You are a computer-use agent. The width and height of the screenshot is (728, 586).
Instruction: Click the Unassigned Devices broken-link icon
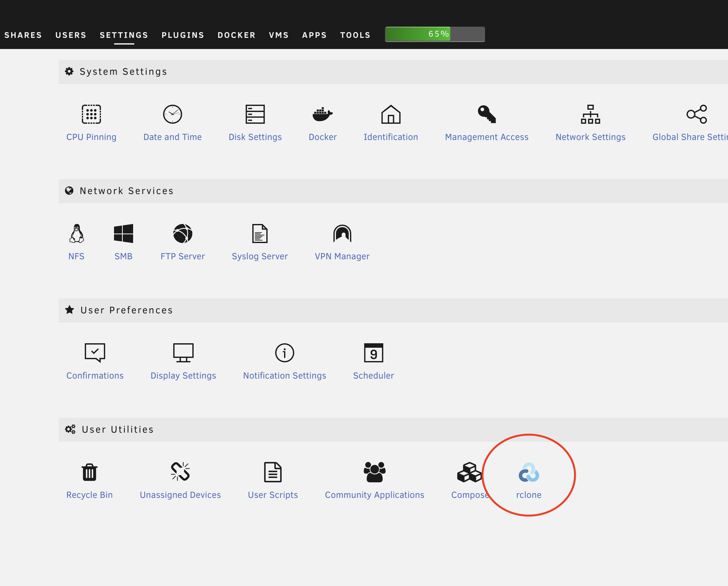pos(180,471)
